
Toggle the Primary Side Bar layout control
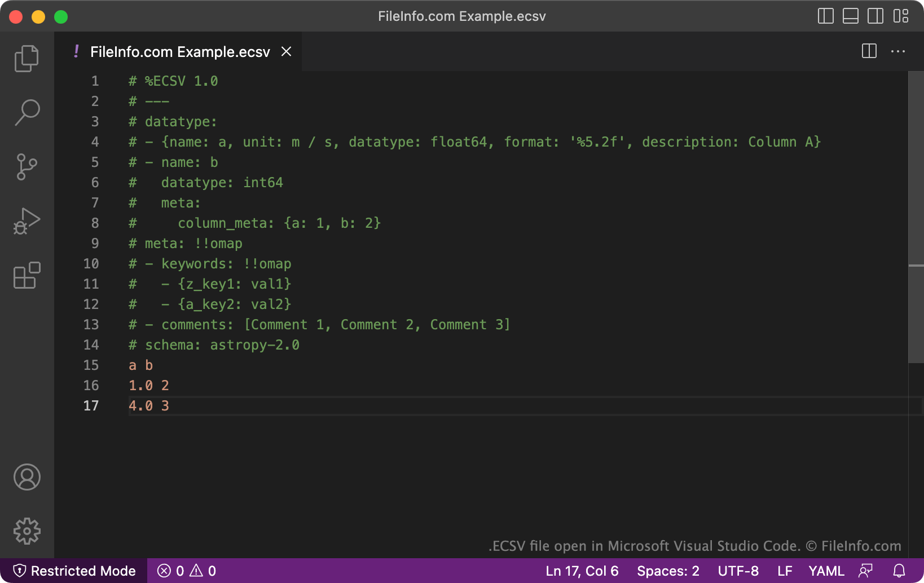825,16
